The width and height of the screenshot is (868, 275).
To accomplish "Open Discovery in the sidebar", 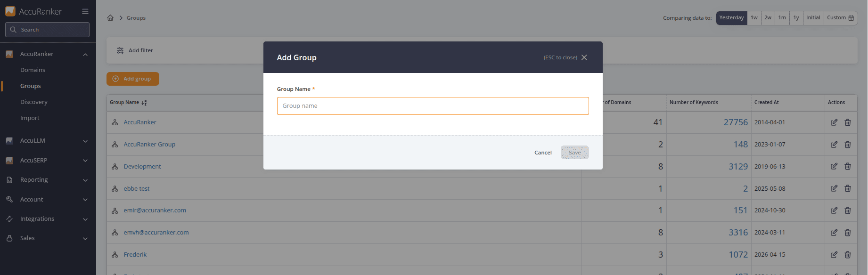I will tap(34, 102).
